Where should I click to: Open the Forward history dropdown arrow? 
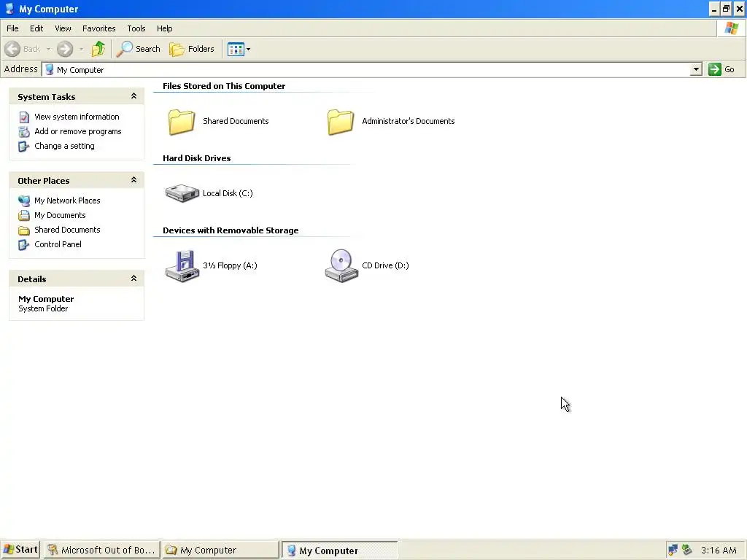[81, 49]
